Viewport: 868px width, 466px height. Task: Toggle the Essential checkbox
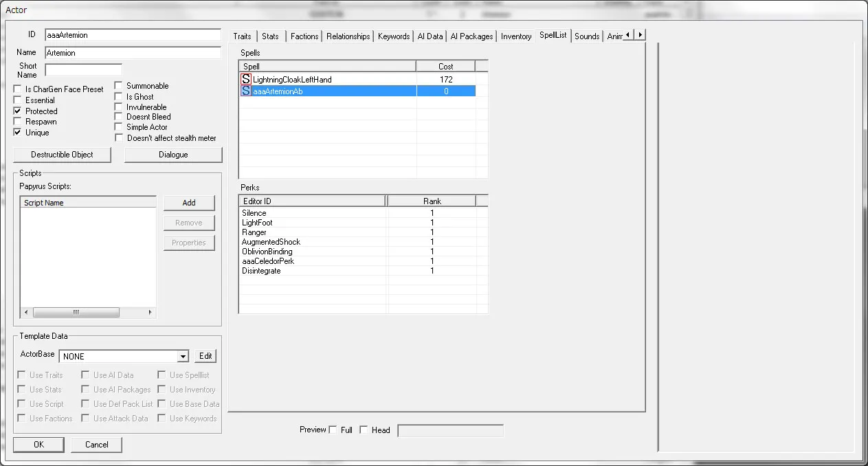pos(18,100)
